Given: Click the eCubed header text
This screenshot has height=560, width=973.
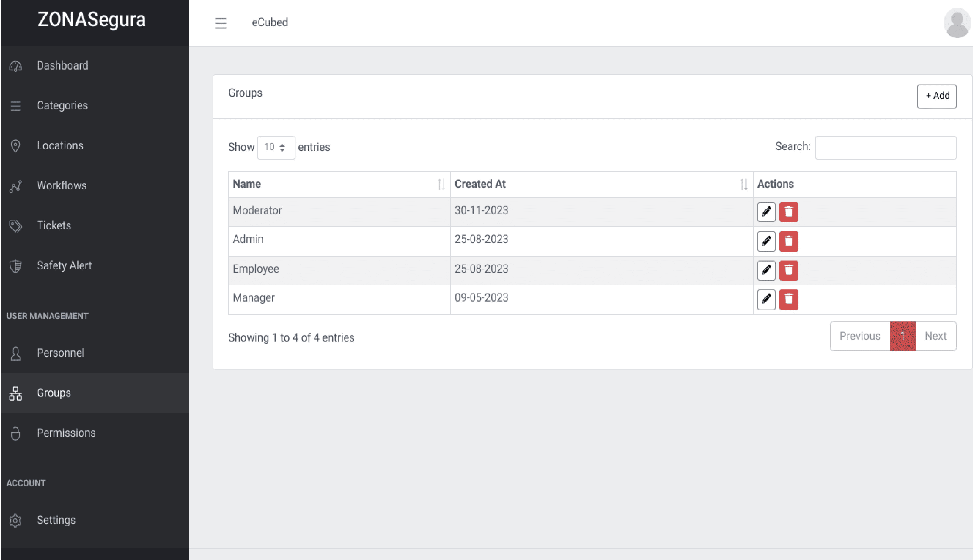Looking at the screenshot, I should tap(270, 23).
